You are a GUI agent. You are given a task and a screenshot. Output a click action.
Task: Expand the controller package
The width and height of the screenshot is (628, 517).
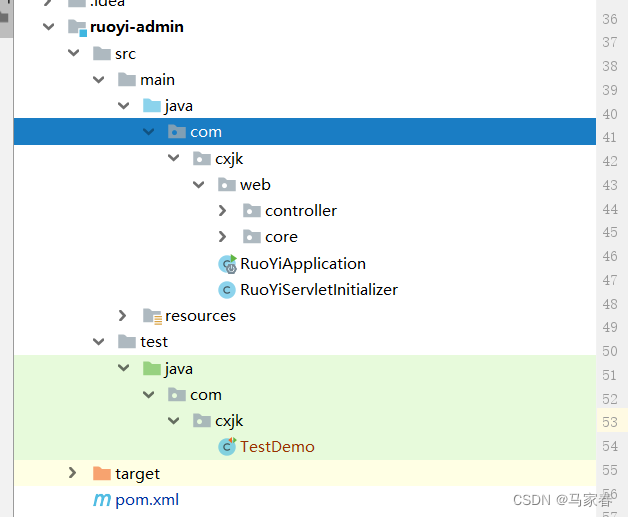pos(222,211)
